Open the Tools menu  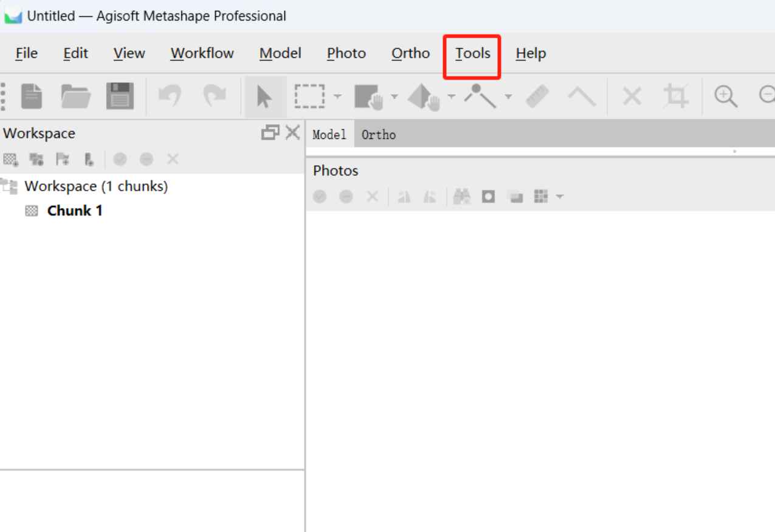(x=472, y=53)
